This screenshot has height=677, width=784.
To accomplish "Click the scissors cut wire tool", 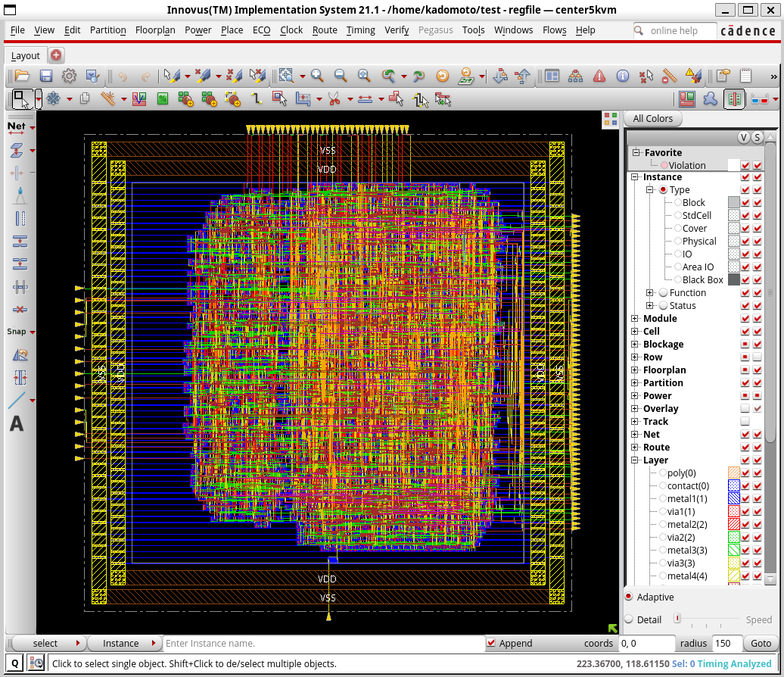I will click(x=334, y=99).
